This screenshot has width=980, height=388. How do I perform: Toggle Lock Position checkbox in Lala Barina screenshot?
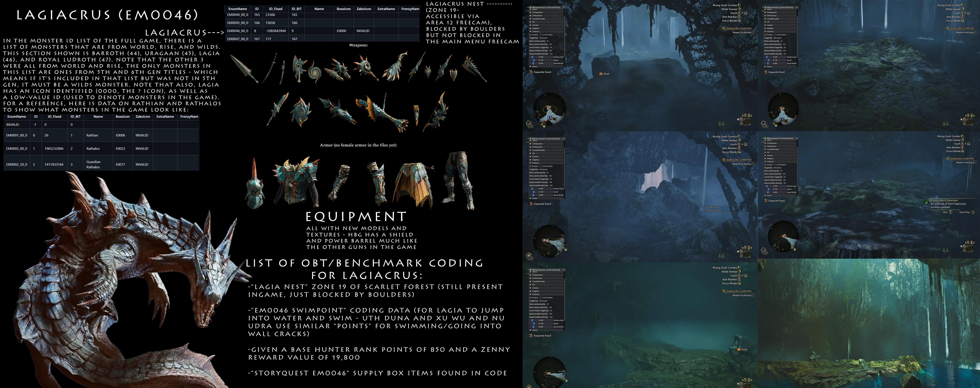541,166
